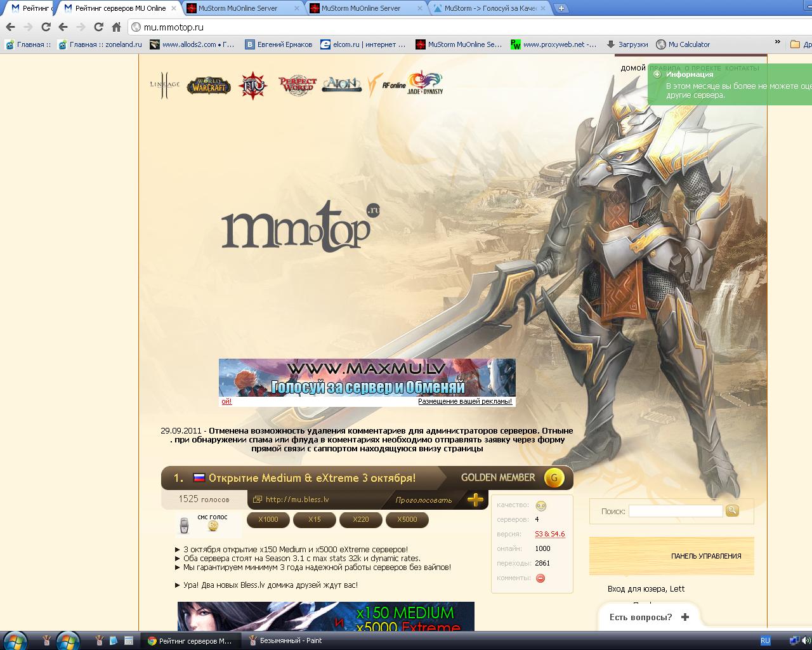Image resolution: width=812 pixels, height=650 pixels.
Task: Close the Рейтинг серверов MU Online tab
Action: point(173,8)
